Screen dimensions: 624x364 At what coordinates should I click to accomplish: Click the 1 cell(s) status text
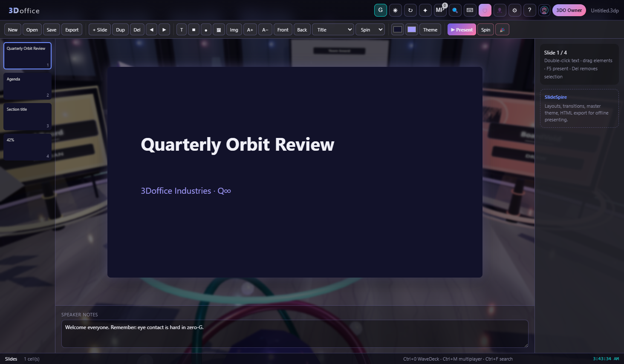[x=32, y=359]
